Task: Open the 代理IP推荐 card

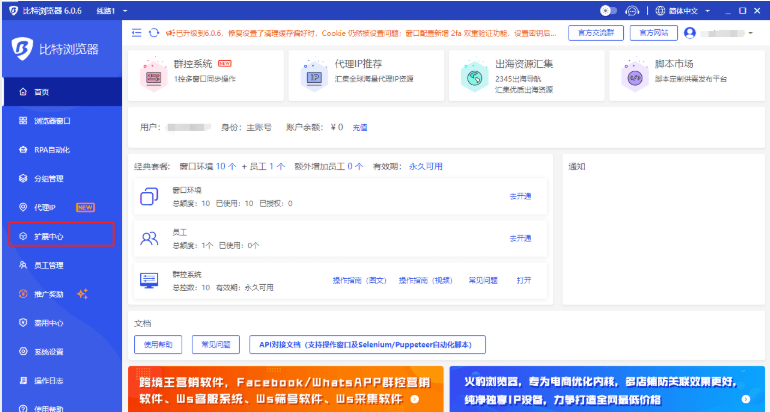Action: (x=366, y=76)
